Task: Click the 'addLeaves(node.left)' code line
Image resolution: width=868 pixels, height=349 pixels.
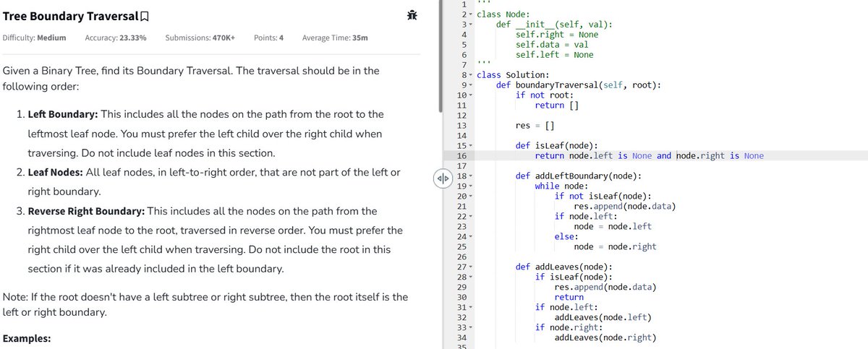Action: coord(603,317)
